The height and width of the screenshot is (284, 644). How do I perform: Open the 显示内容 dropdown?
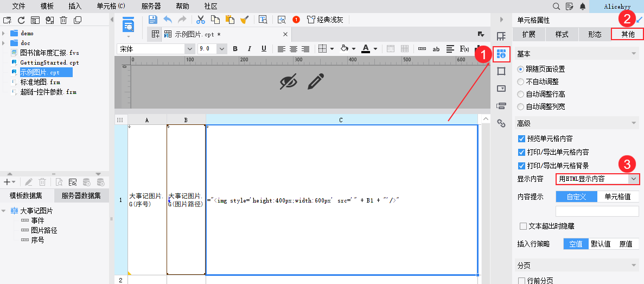click(x=597, y=179)
